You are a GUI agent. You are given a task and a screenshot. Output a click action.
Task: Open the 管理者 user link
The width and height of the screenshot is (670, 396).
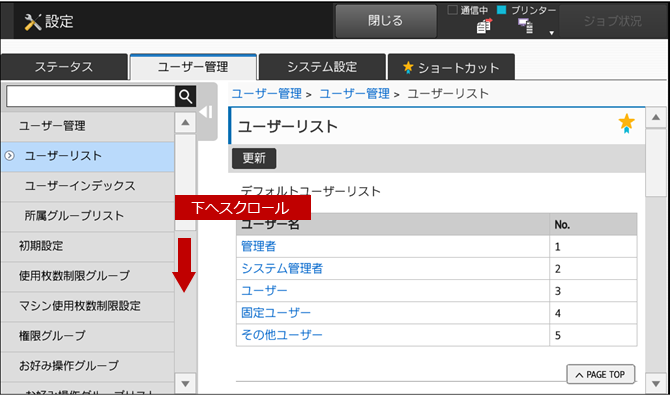[x=259, y=246]
